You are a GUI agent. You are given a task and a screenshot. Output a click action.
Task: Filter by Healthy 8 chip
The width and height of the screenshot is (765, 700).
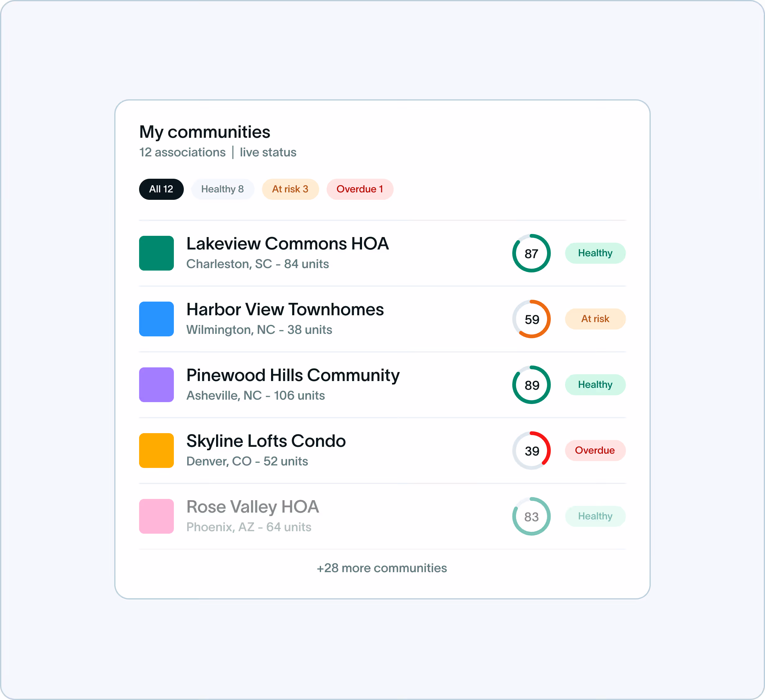[x=222, y=189]
